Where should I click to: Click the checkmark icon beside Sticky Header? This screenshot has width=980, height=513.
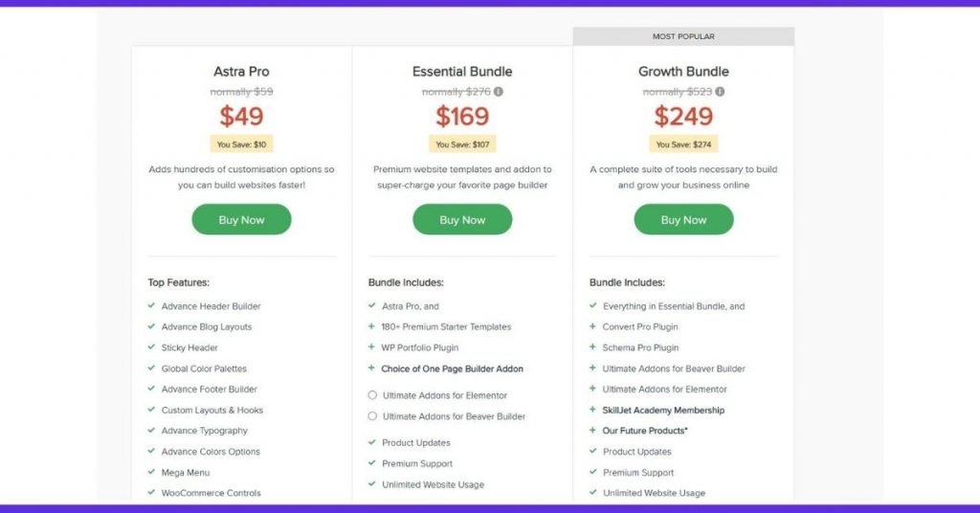151,346
